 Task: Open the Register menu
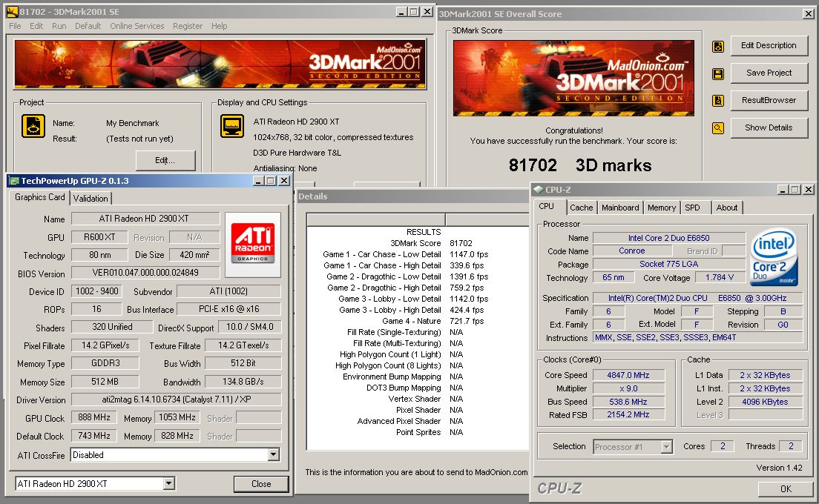coord(188,25)
